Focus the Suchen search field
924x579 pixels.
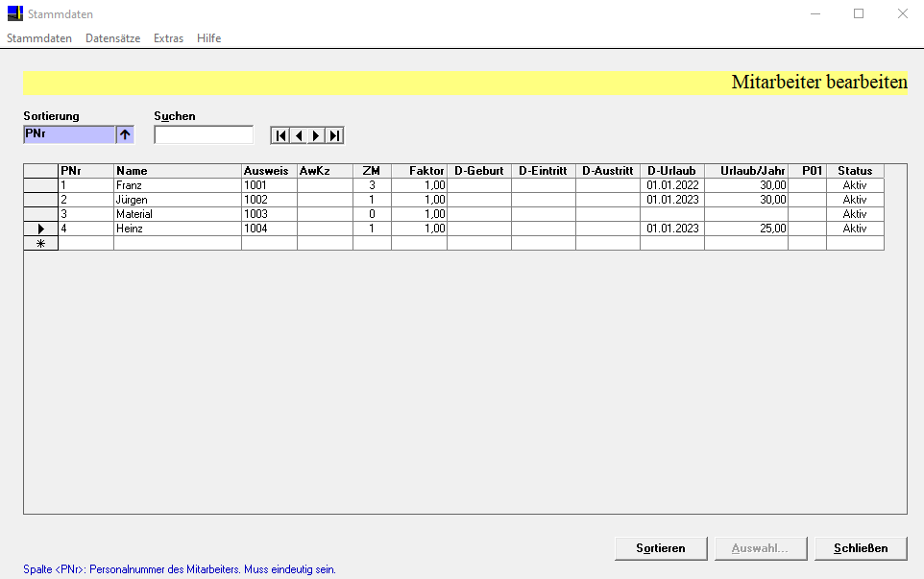204,134
